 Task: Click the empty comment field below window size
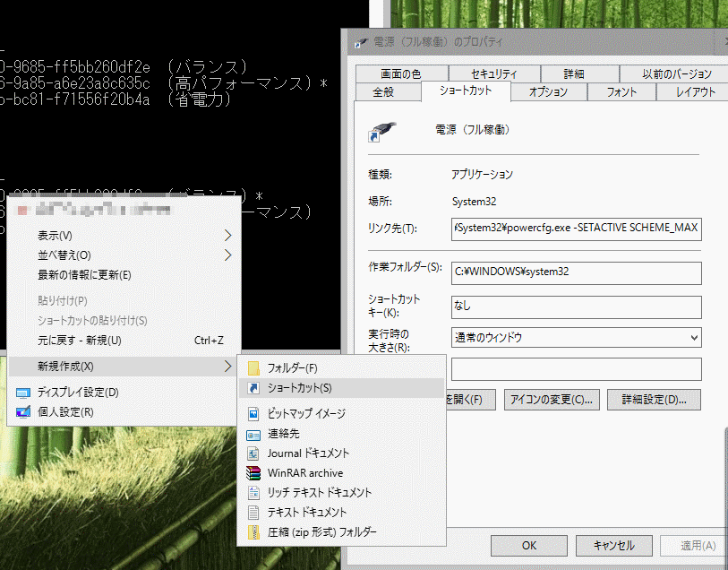coord(576,369)
